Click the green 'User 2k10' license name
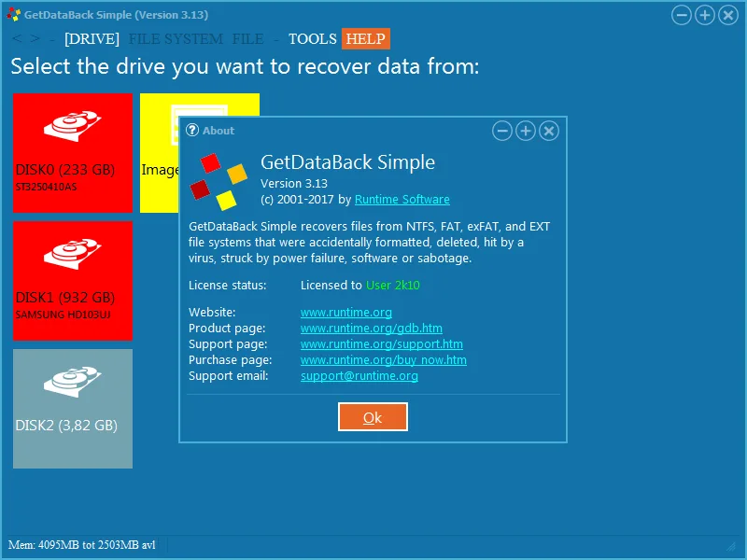This screenshot has height=560, width=747. tap(392, 286)
